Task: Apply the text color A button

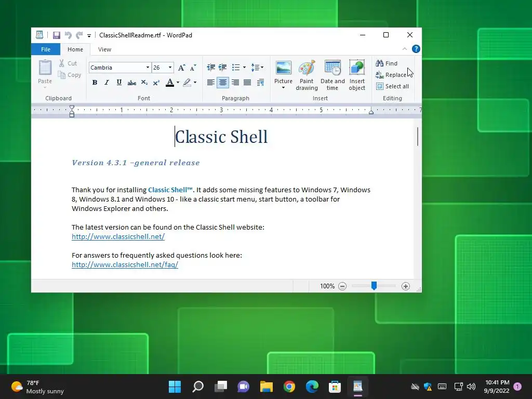Action: (170, 83)
